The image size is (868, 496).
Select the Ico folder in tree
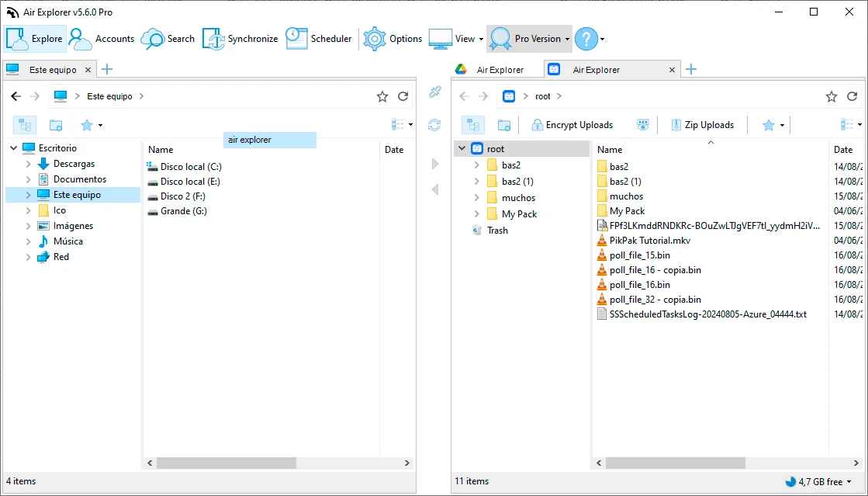point(59,210)
